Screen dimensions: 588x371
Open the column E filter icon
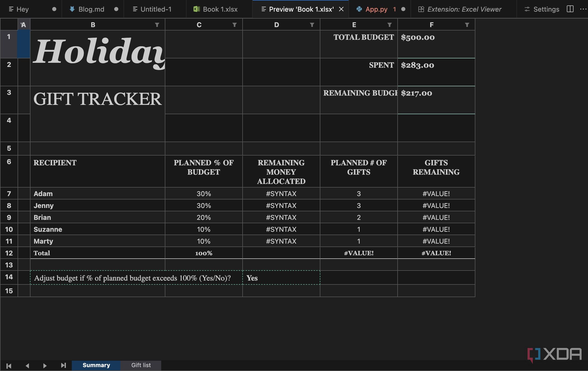click(389, 25)
